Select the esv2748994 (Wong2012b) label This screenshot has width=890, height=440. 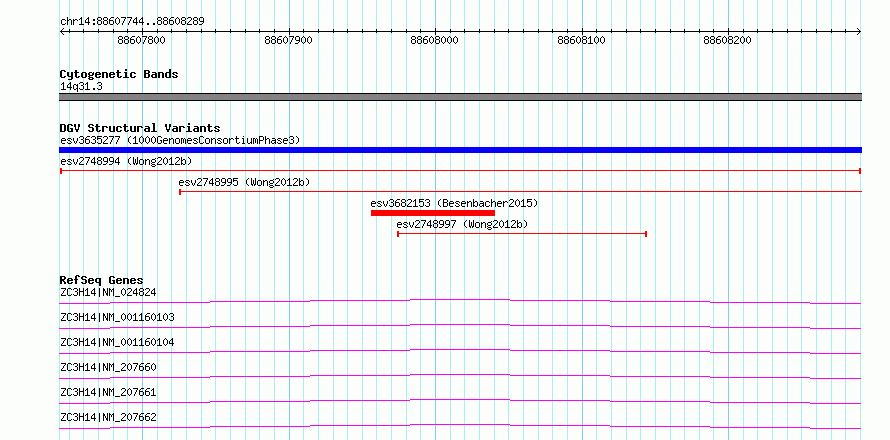[126, 161]
